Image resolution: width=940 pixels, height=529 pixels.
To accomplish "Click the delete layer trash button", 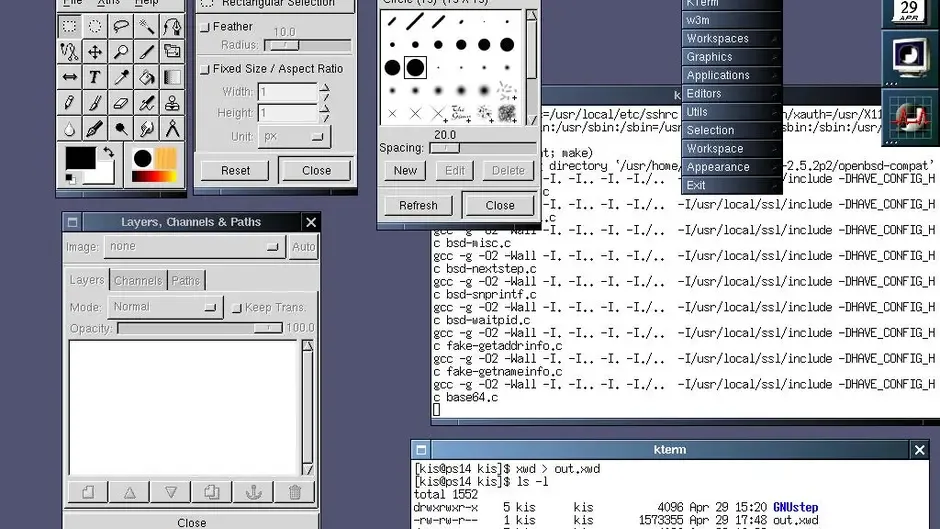I will (x=295, y=492).
